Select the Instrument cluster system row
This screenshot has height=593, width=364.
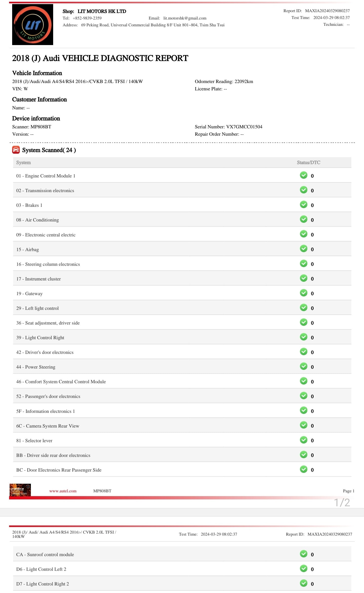click(x=39, y=279)
